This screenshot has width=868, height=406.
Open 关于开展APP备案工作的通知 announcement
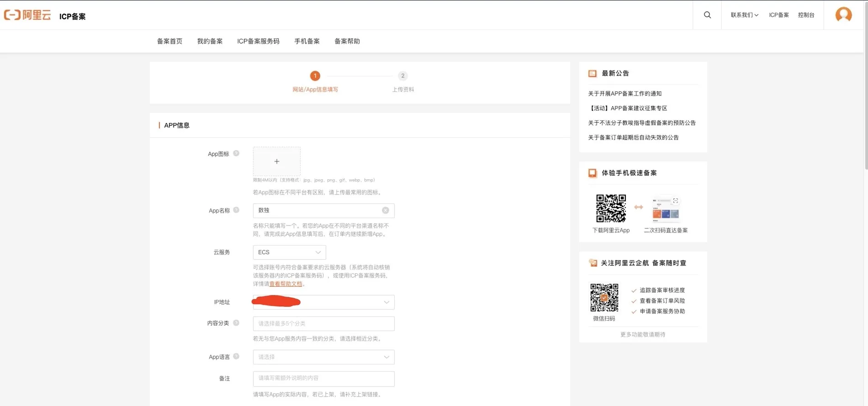[x=625, y=94]
